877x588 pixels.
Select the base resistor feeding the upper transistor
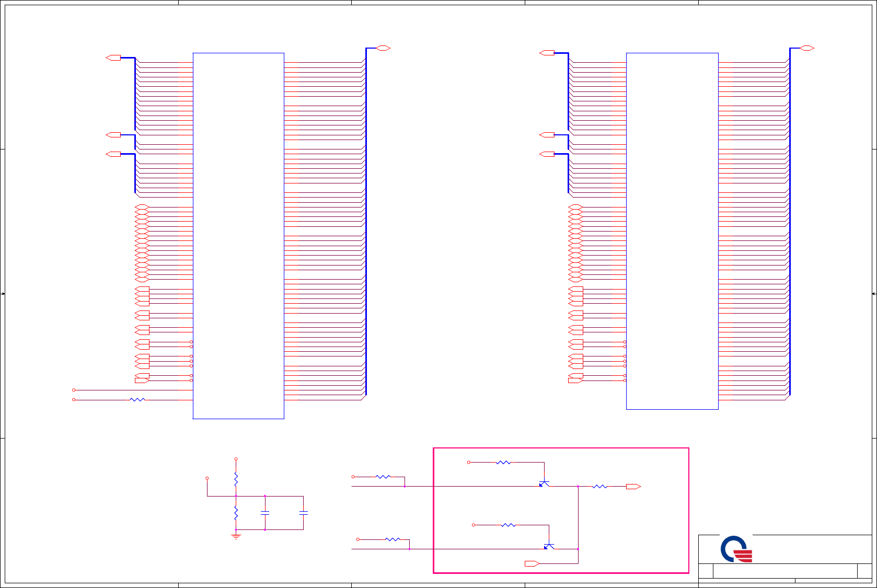(x=503, y=463)
